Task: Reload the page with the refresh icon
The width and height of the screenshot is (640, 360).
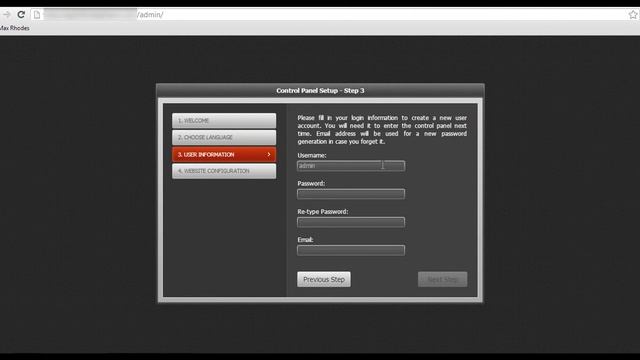Action: (x=21, y=15)
